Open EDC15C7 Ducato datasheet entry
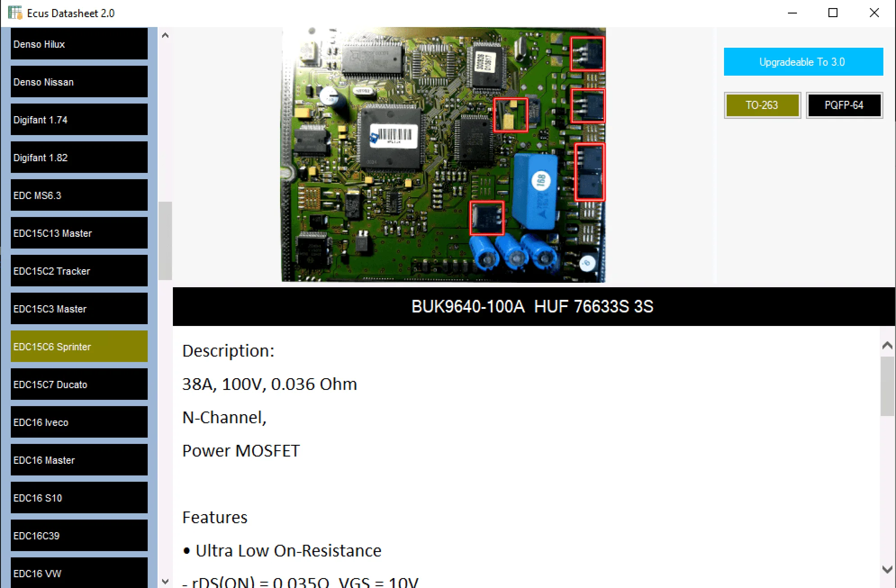Image resolution: width=896 pixels, height=588 pixels. point(79,384)
